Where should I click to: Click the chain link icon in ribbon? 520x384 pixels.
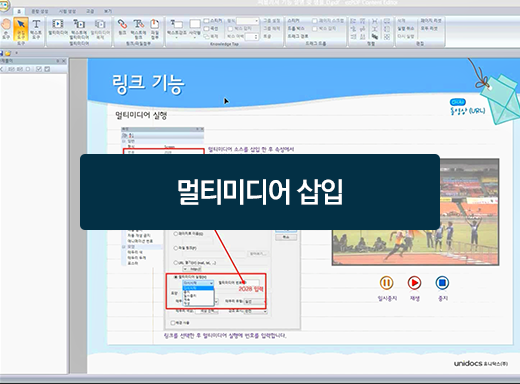(122, 27)
